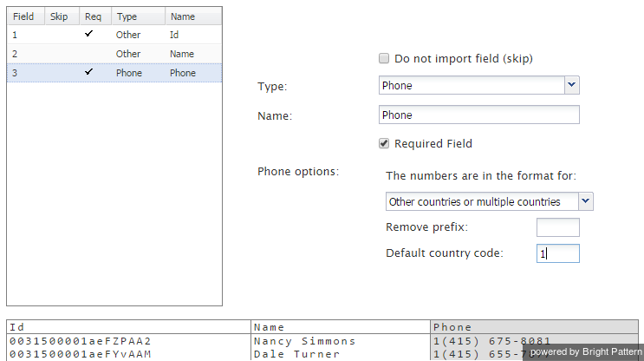The width and height of the screenshot is (644, 361).
Task: Click the 'Default country code:' label
Action: [445, 253]
